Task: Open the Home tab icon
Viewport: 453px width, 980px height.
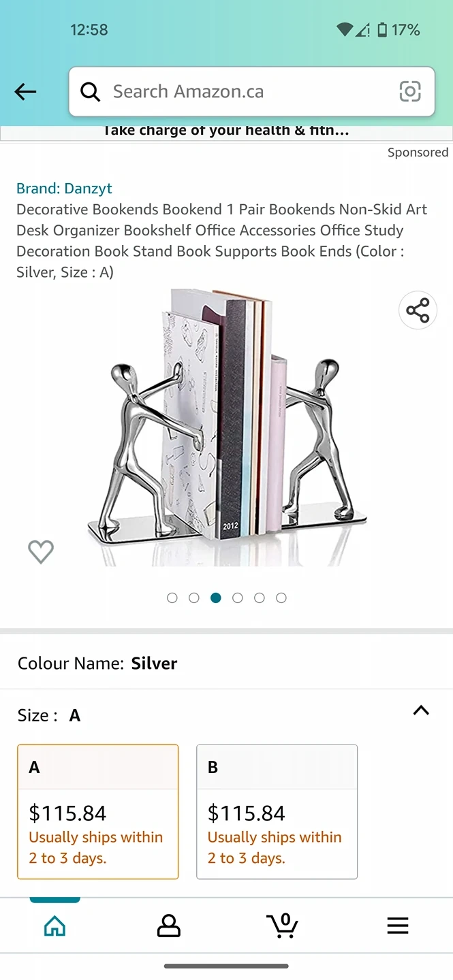Action: (x=54, y=926)
